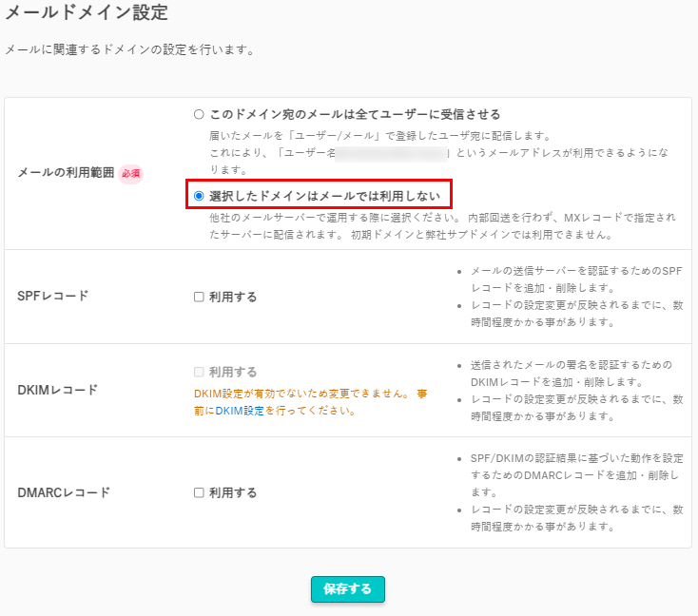Open the DKIM設定 link
This screenshot has height=616, width=698.
tap(240, 411)
